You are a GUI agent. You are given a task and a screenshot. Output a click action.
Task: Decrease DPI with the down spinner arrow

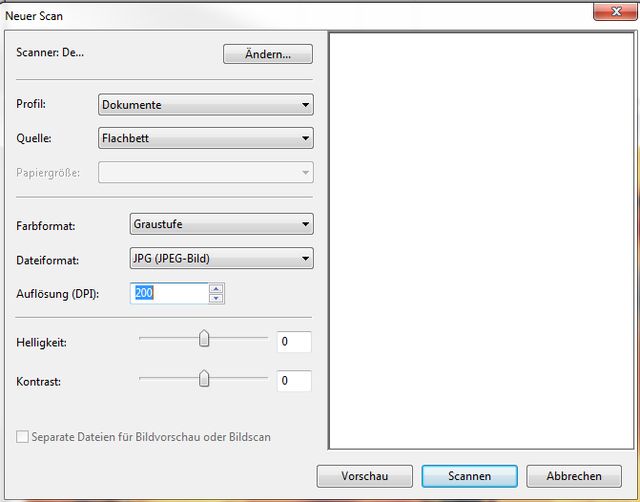click(216, 298)
